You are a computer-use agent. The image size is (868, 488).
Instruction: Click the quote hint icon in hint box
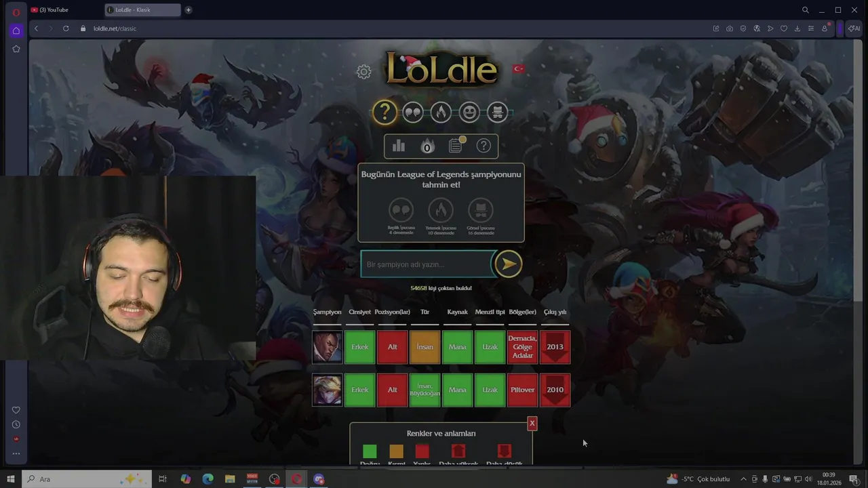pyautogui.click(x=401, y=210)
